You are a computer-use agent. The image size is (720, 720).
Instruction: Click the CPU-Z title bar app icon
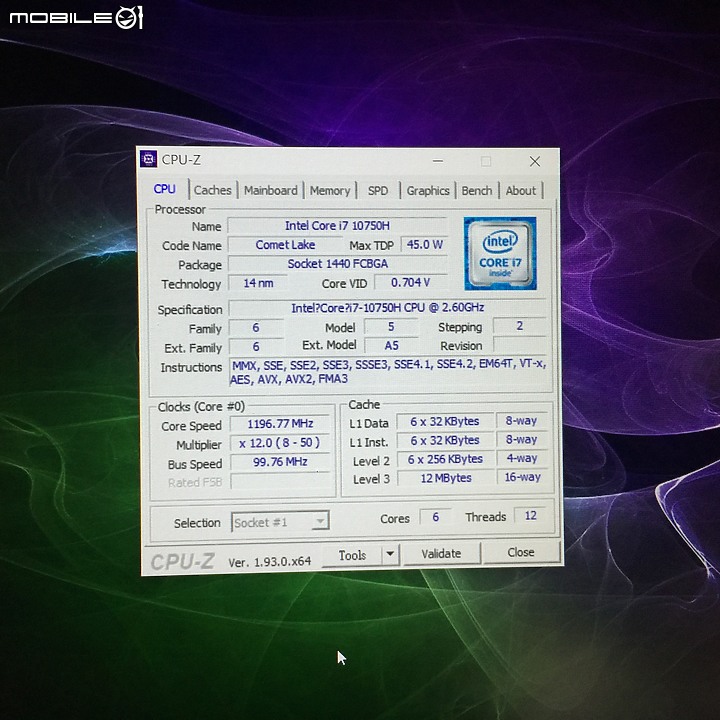coord(148,159)
